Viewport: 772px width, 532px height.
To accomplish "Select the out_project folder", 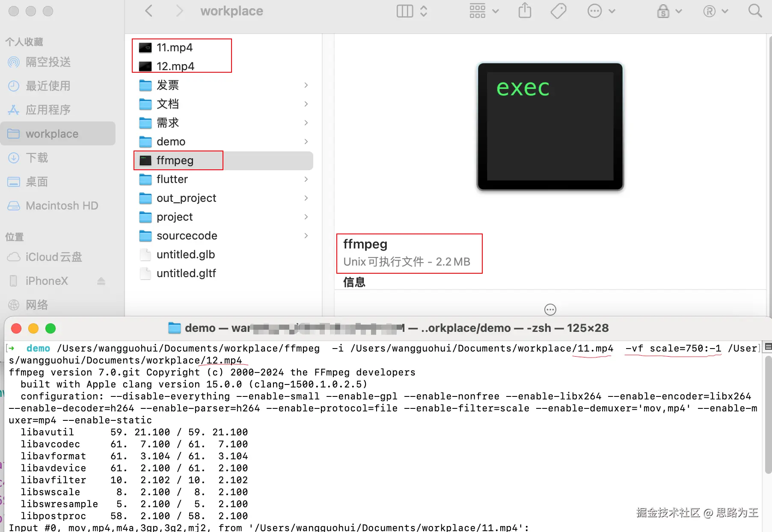I will click(223, 198).
